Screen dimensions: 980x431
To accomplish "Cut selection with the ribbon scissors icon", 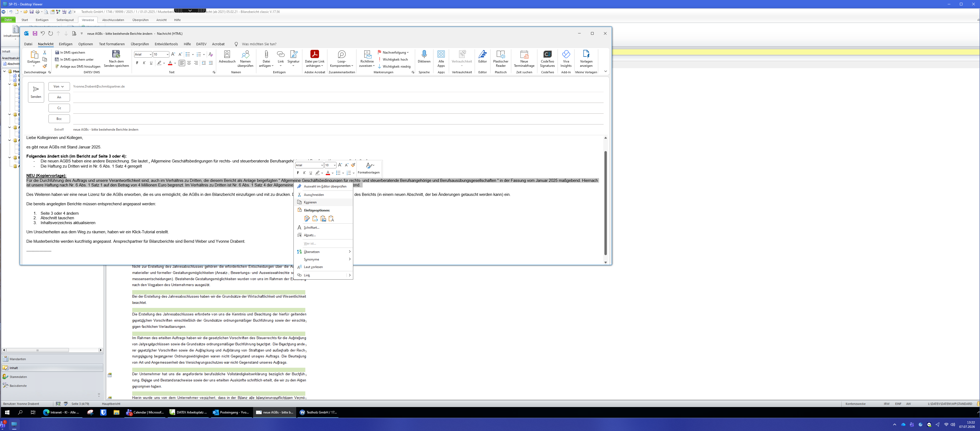I will pyautogui.click(x=45, y=53).
